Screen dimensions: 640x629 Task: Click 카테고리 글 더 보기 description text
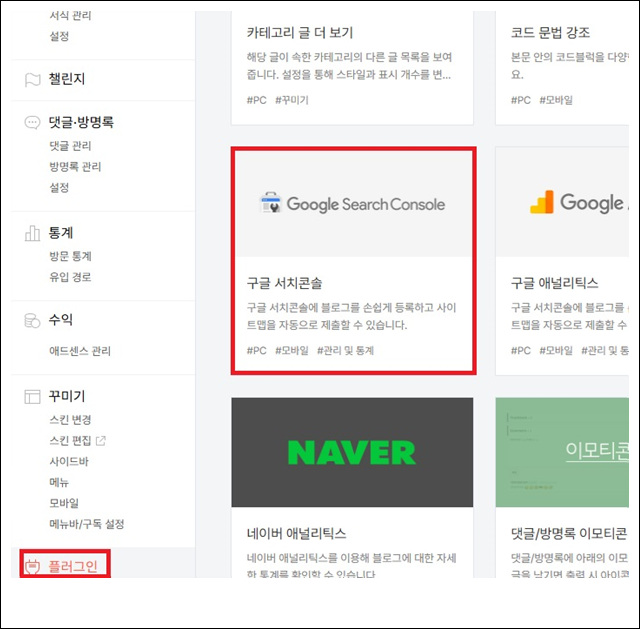coord(349,66)
